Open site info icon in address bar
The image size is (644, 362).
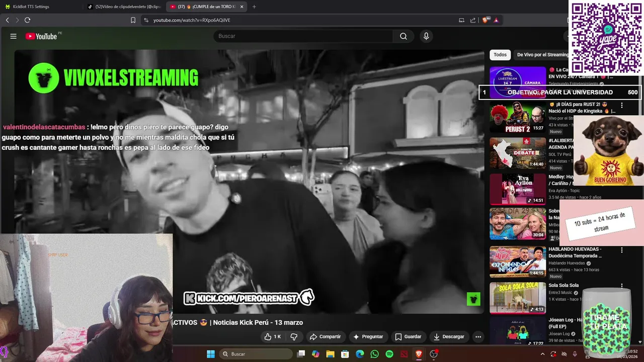point(146,20)
